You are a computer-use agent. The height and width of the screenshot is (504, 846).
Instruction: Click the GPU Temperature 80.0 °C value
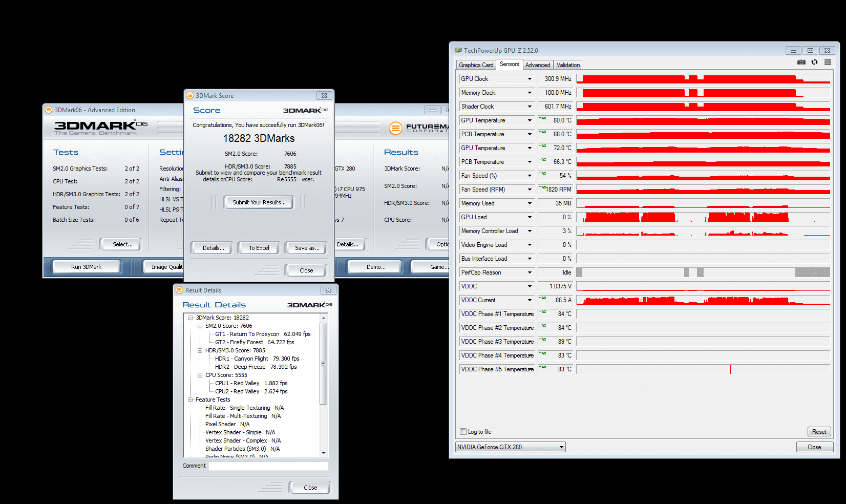pyautogui.click(x=555, y=120)
